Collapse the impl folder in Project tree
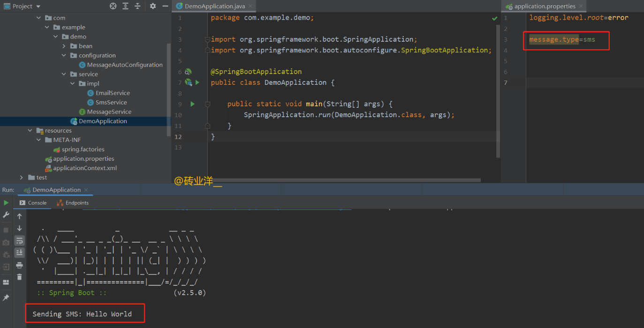Image resolution: width=644 pixels, height=328 pixels. tap(73, 83)
